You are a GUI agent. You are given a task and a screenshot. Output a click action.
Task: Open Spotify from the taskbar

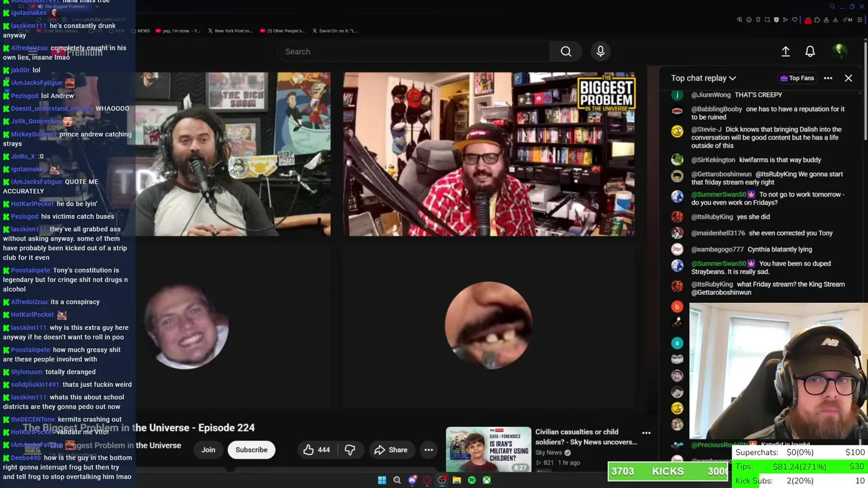[472, 480]
